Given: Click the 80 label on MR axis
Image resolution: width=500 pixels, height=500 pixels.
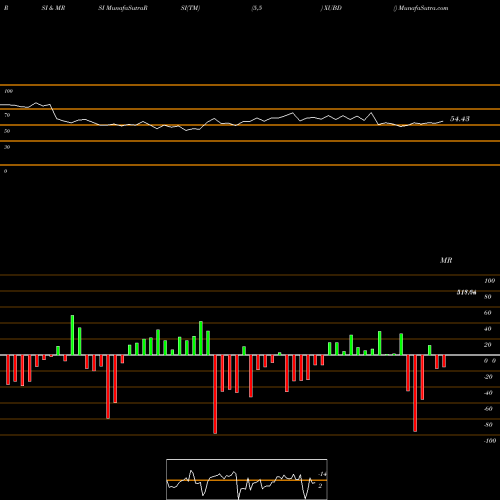Looking at the screenshot, I should click(488, 297).
